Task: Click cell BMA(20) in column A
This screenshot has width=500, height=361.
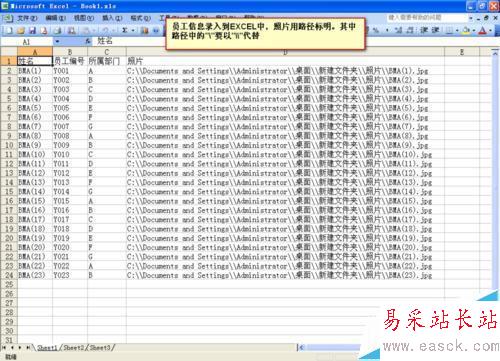Action: (35, 247)
